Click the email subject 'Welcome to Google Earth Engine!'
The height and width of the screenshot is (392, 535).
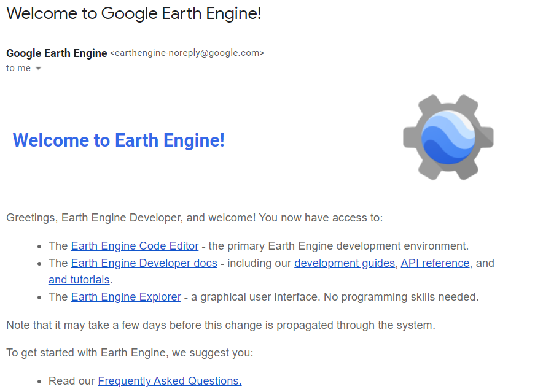[134, 13]
